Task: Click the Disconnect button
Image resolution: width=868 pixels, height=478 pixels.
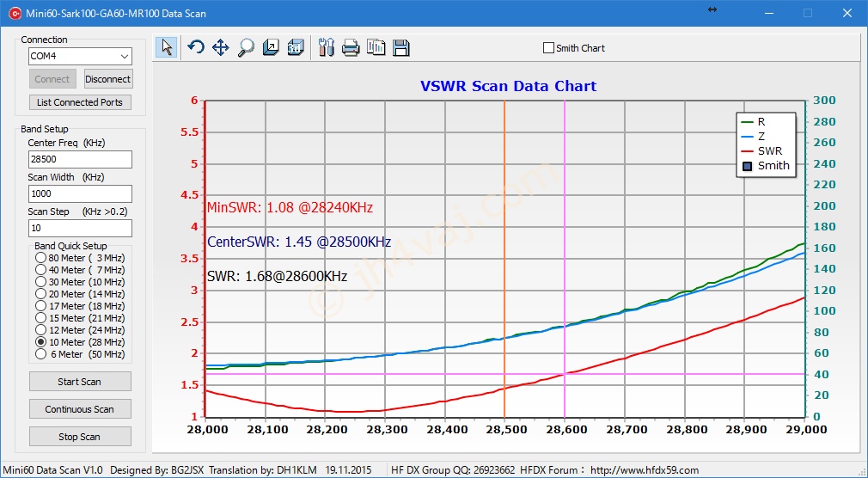Action: pyautogui.click(x=108, y=79)
